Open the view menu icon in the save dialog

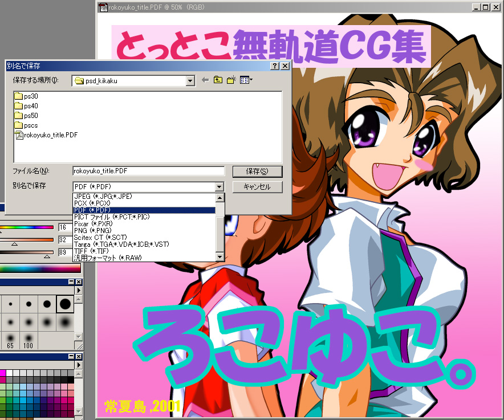[x=246, y=80]
